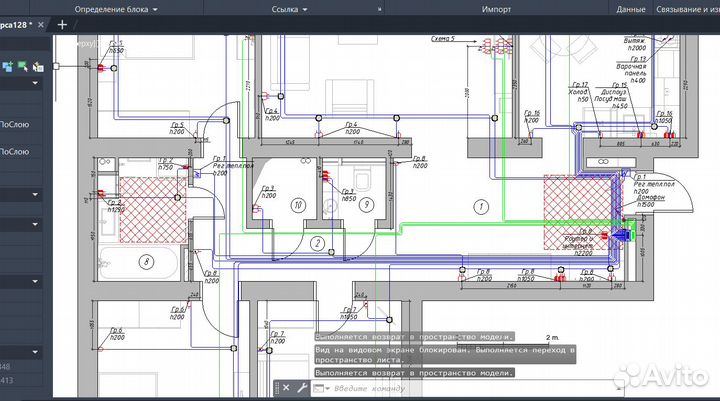Click Select Objects icon in properties palette

tap(22, 67)
